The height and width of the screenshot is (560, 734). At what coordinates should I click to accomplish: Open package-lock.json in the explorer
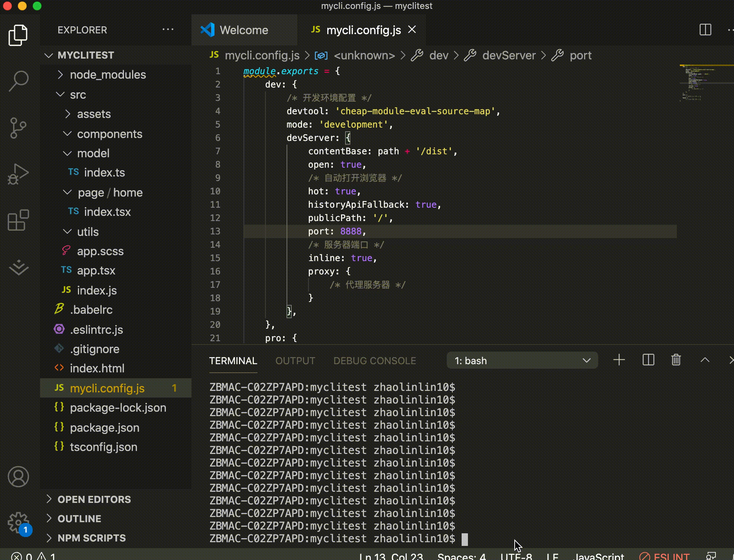115,408
